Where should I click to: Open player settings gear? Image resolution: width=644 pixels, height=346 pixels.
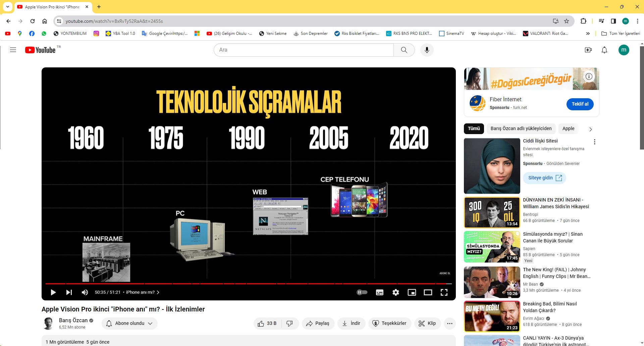[396, 292]
